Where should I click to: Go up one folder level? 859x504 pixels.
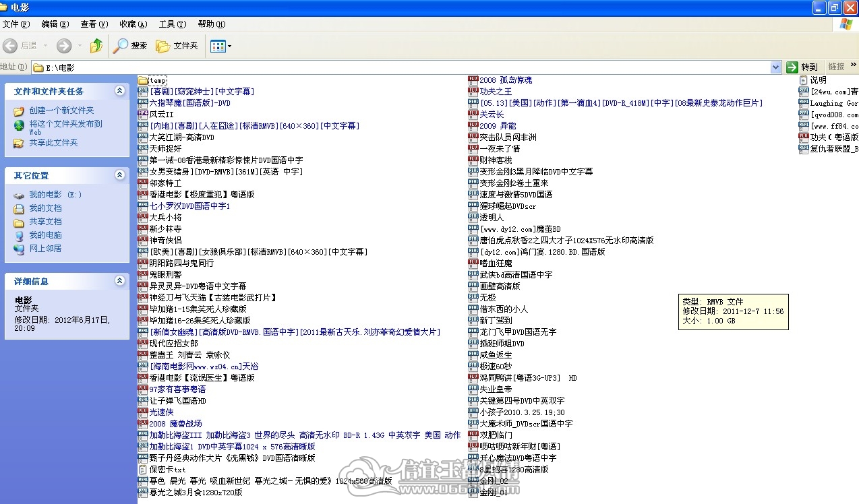(96, 46)
